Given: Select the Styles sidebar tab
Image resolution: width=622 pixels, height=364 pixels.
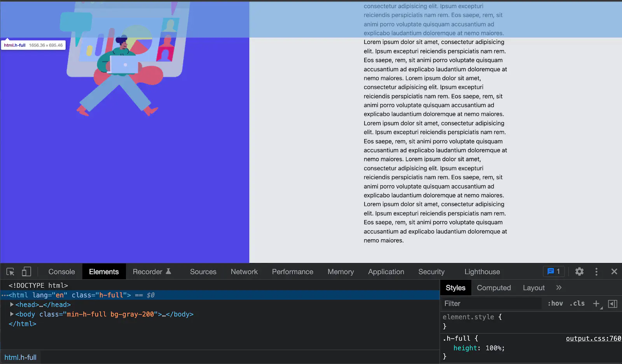Looking at the screenshot, I should (x=455, y=287).
